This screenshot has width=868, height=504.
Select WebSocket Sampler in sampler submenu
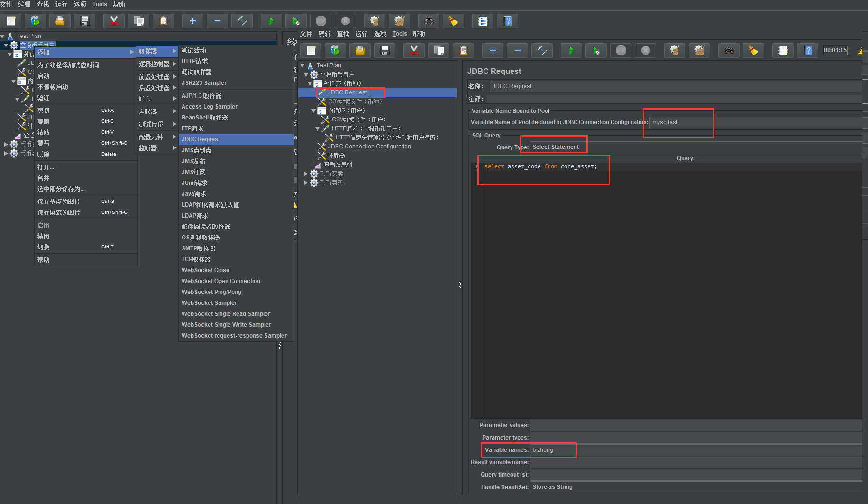coord(236,303)
